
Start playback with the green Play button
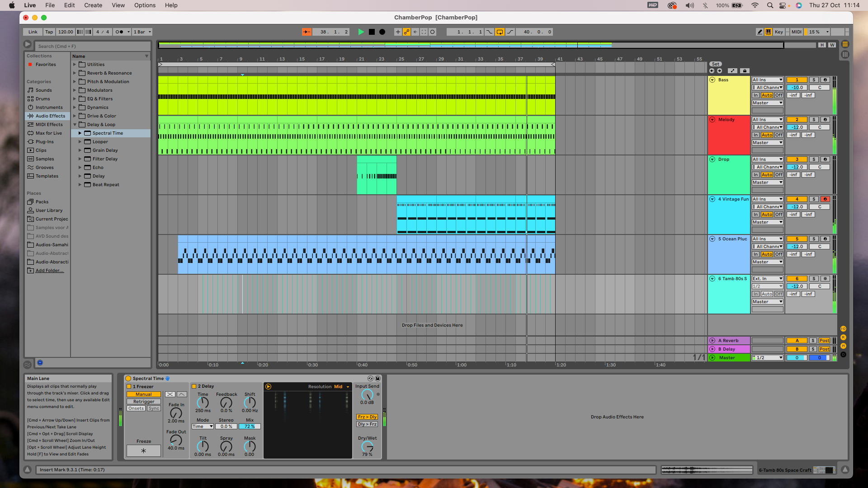click(361, 32)
